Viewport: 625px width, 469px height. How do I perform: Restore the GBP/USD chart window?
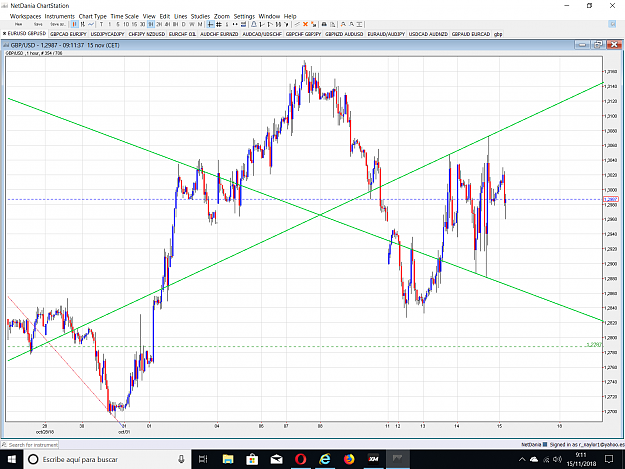(x=598, y=45)
